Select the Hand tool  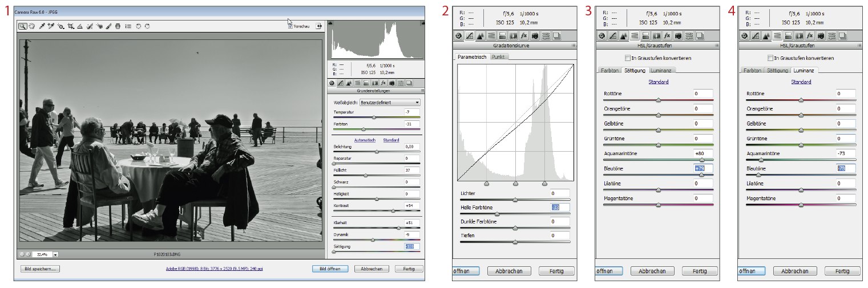click(x=32, y=26)
